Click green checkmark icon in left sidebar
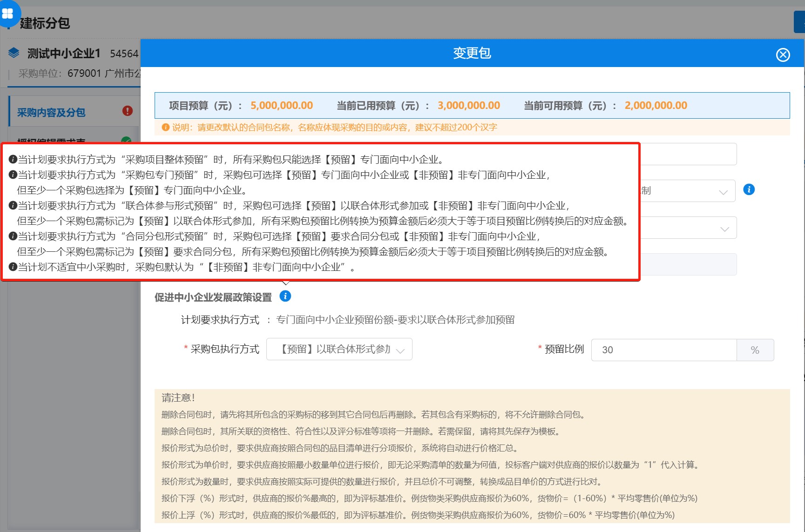Viewport: 805px width, 532px height. [126, 140]
